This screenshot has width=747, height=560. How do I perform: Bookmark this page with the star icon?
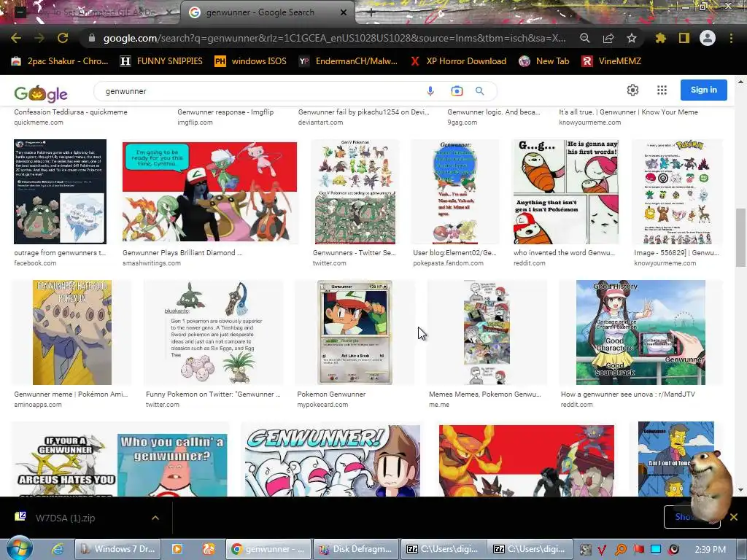click(x=631, y=38)
